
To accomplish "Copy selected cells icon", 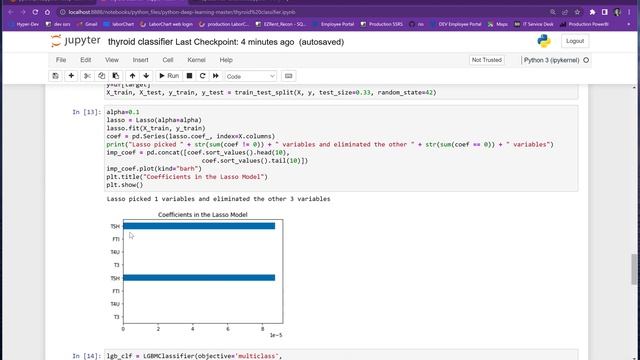I will tap(101, 76).
